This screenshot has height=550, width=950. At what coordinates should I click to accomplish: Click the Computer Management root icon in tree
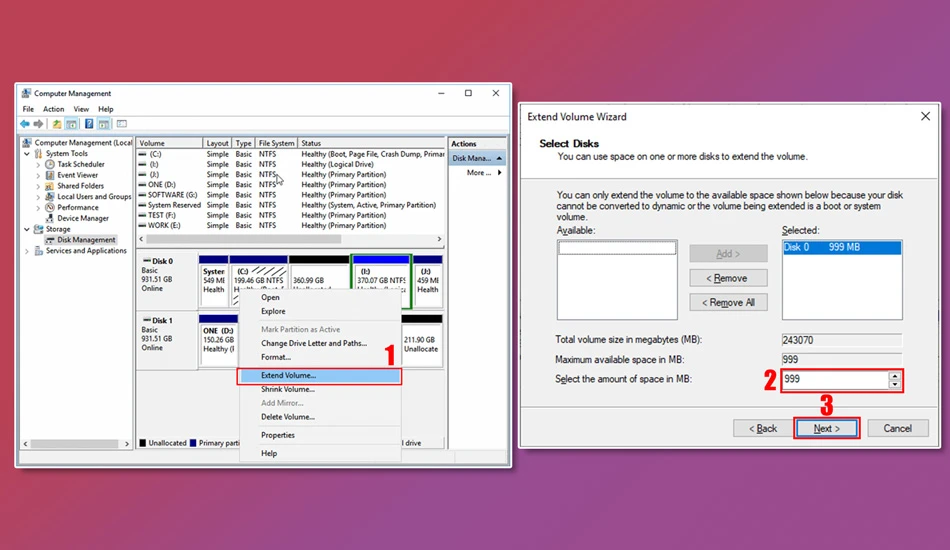(27, 142)
